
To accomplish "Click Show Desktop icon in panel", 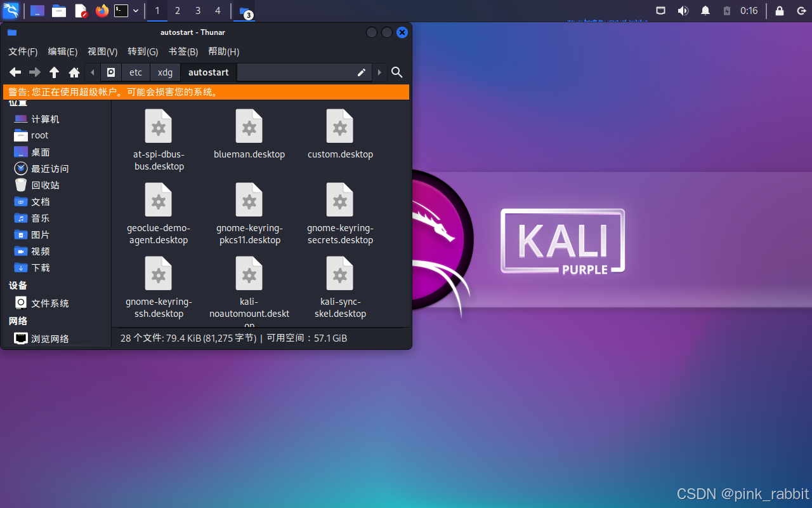I will pos(37,11).
